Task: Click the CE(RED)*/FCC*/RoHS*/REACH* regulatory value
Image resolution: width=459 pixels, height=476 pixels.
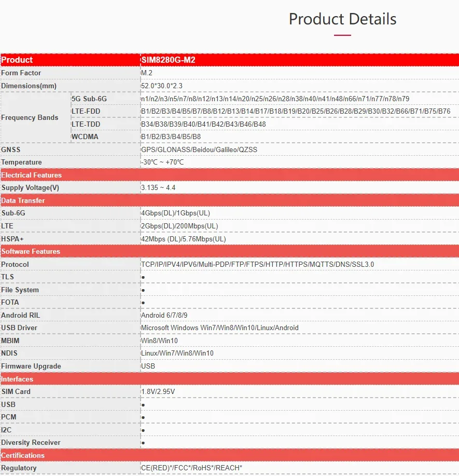Action: tap(192, 468)
